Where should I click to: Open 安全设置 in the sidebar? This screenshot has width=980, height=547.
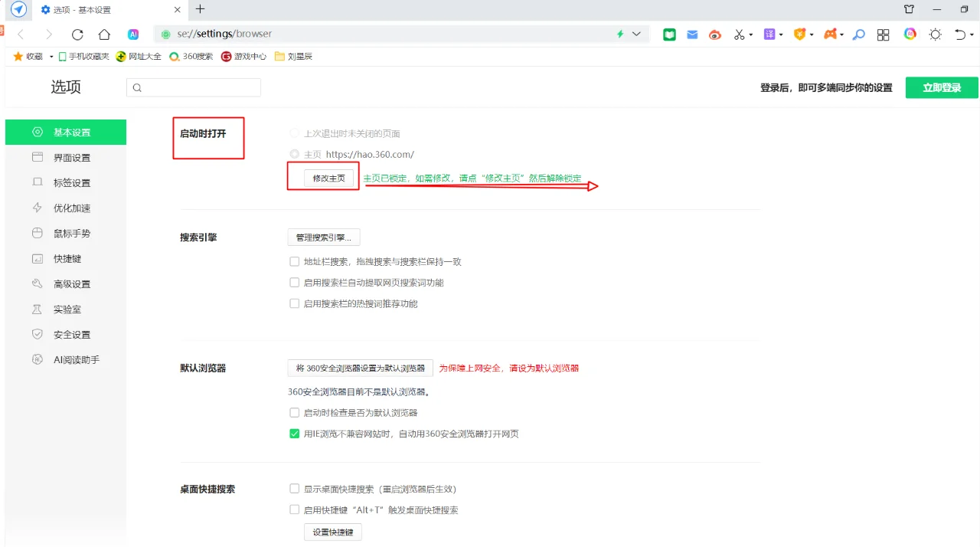(x=66, y=335)
